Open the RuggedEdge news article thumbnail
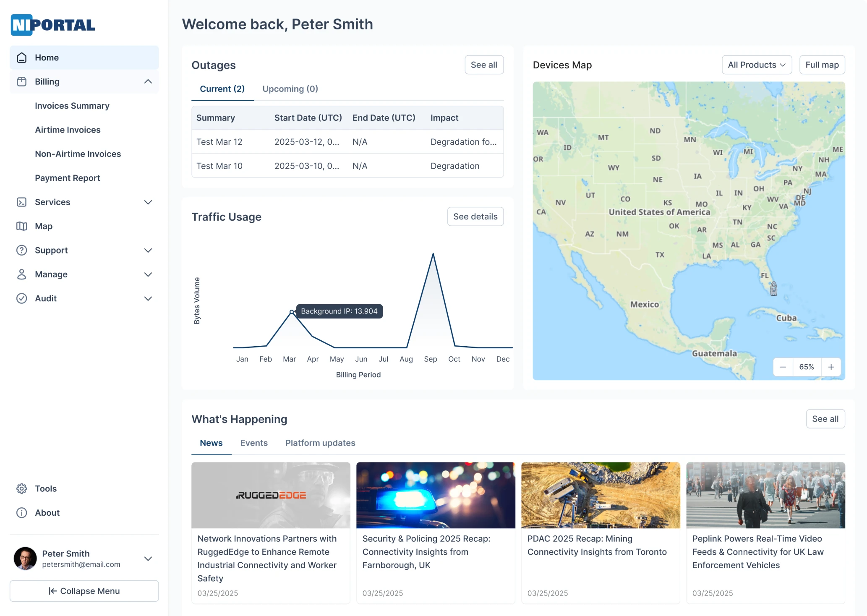Image resolution: width=867 pixels, height=616 pixels. click(270, 495)
